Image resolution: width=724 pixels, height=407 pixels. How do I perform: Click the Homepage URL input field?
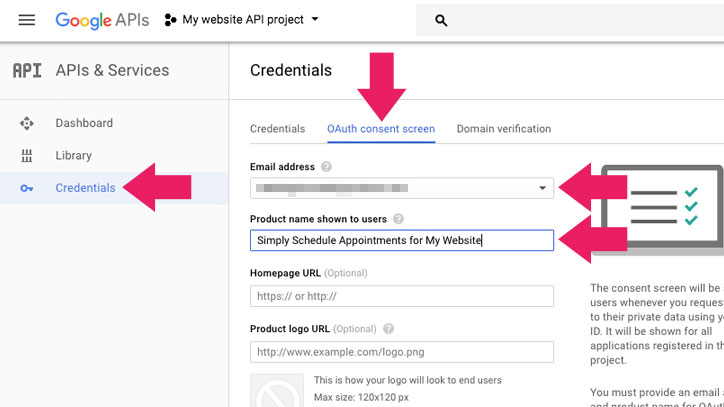pyautogui.click(x=401, y=296)
